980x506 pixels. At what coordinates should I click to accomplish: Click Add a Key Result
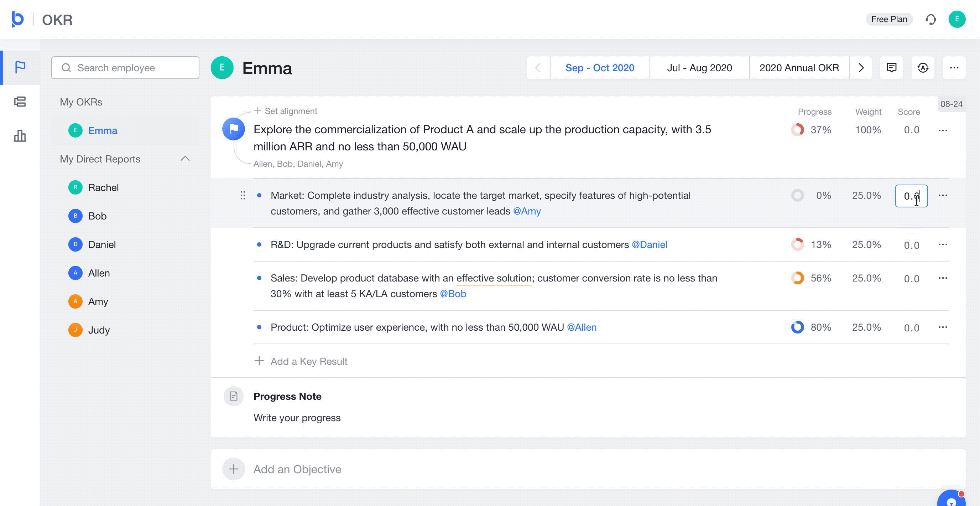301,361
